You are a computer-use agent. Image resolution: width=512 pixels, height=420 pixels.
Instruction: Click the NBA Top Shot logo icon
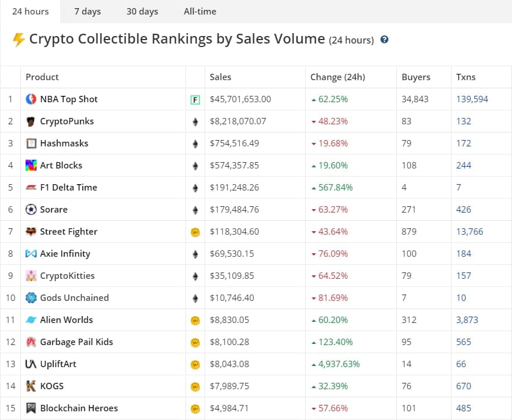coord(31,99)
